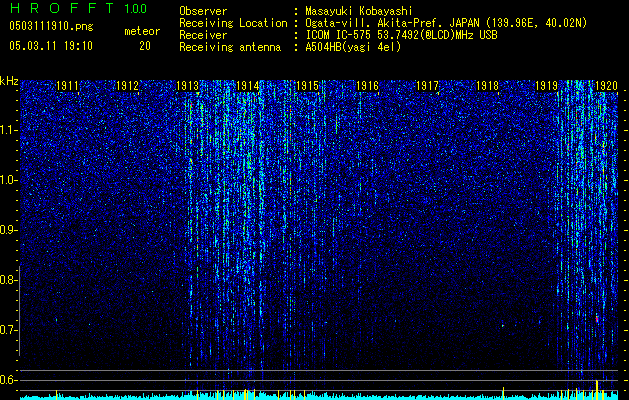Select observer name Masayuki Kobayashi
The height and width of the screenshot is (400, 629).
click(x=359, y=11)
